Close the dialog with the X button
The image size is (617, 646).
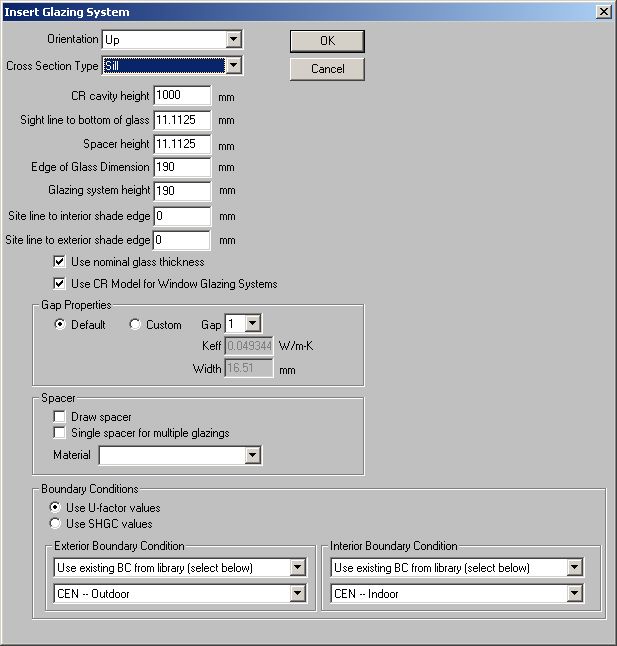click(603, 11)
